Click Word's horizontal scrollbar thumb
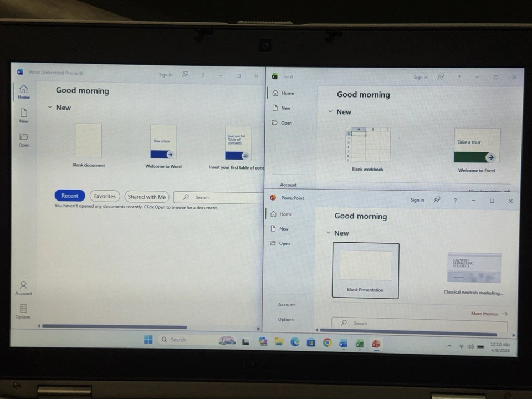The width and height of the screenshot is (532, 399). coord(114,327)
